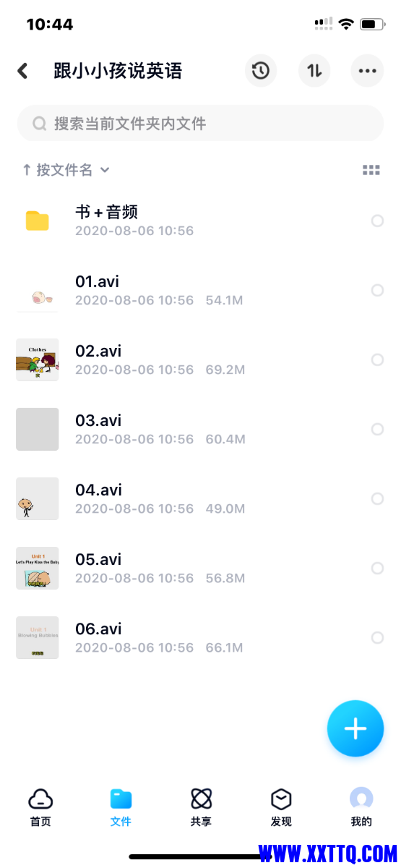Toggle sort direction arrow beside 按文件名
401x868 pixels.
point(27,170)
